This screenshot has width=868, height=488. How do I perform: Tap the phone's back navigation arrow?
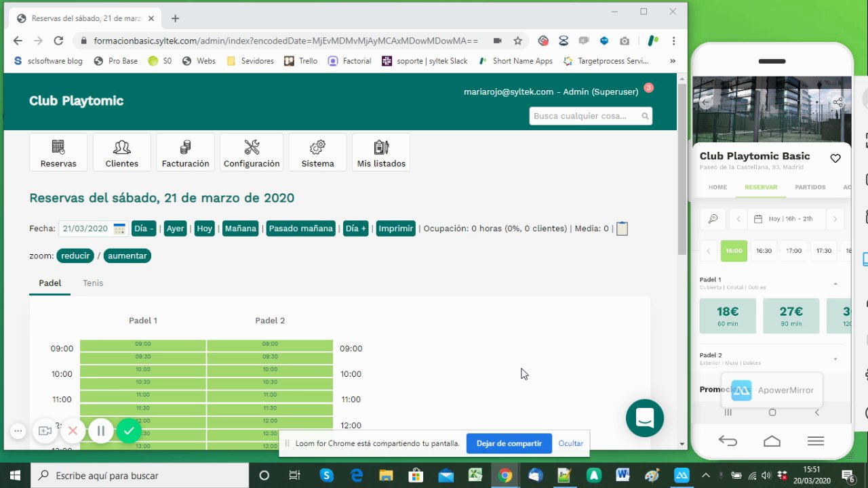click(728, 441)
